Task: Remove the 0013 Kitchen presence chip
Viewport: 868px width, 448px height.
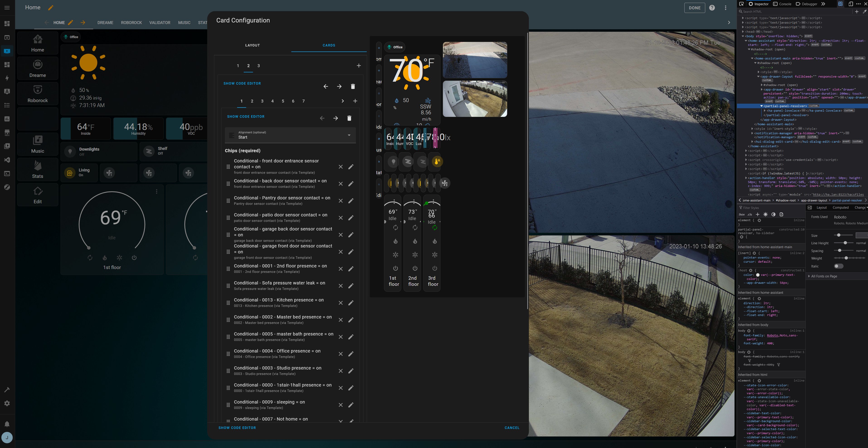Action: click(341, 303)
